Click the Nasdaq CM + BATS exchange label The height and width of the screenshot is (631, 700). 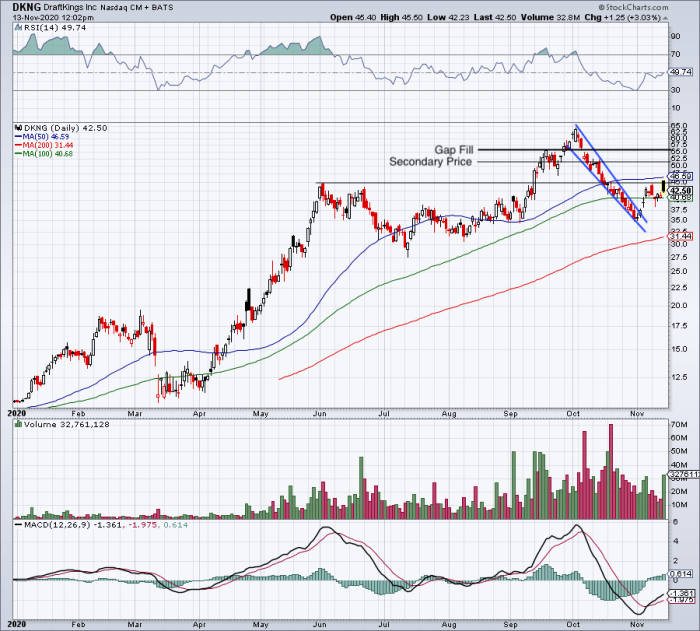point(137,8)
